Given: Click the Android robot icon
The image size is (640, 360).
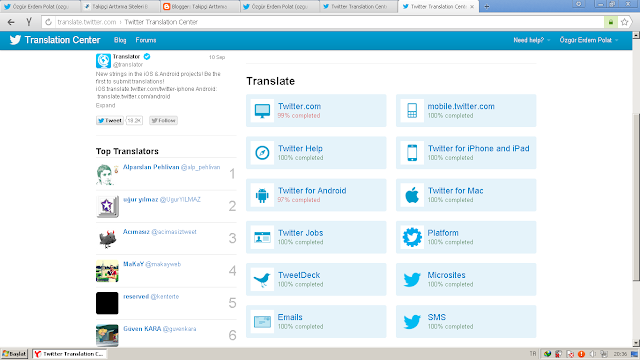Looking at the screenshot, I should point(262,195).
